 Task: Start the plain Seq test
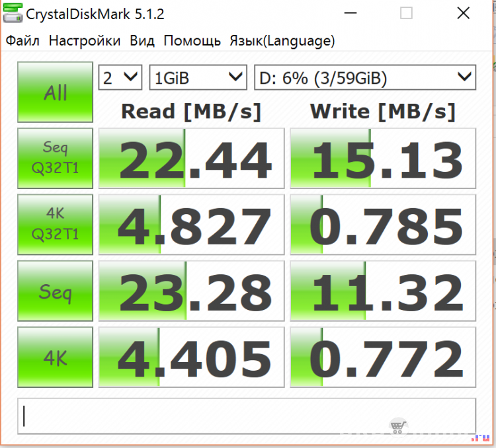[x=56, y=291]
